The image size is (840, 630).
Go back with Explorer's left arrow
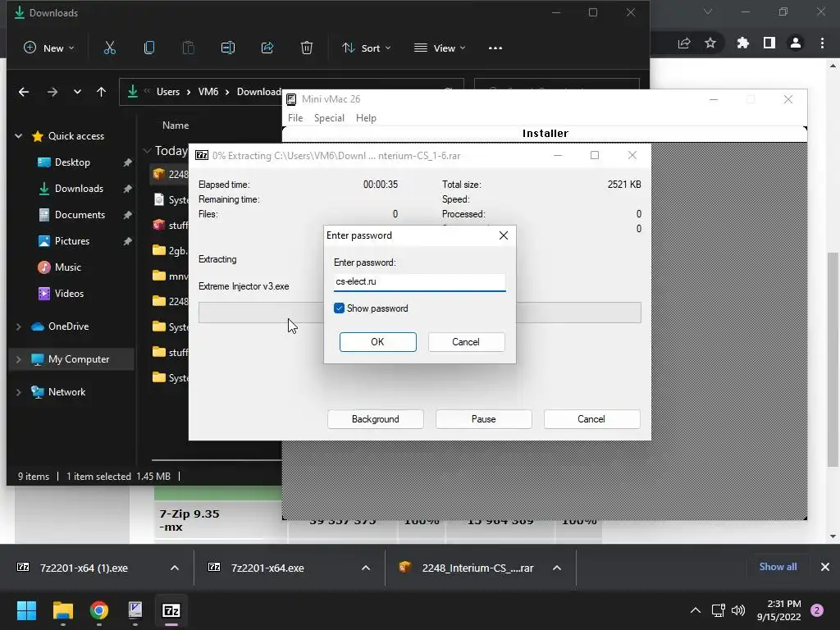[x=24, y=92]
